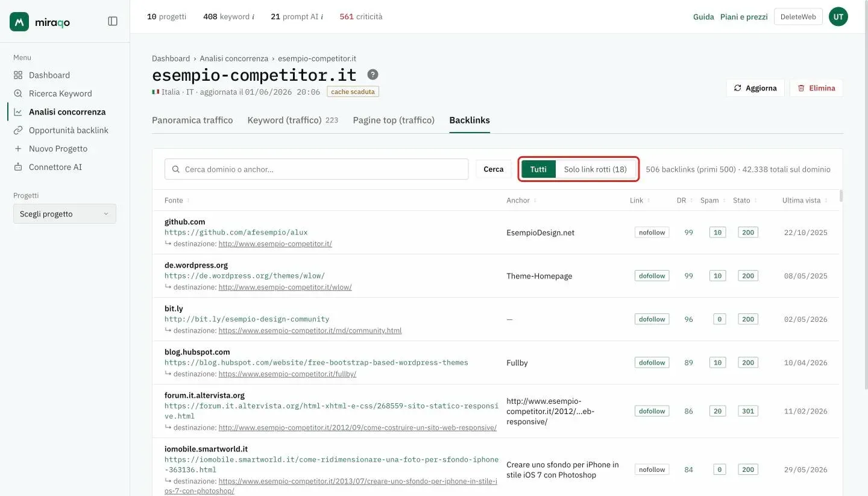This screenshot has height=496, width=868.
Task: Click the backlinks table vertical scrollbar
Action: 841,196
